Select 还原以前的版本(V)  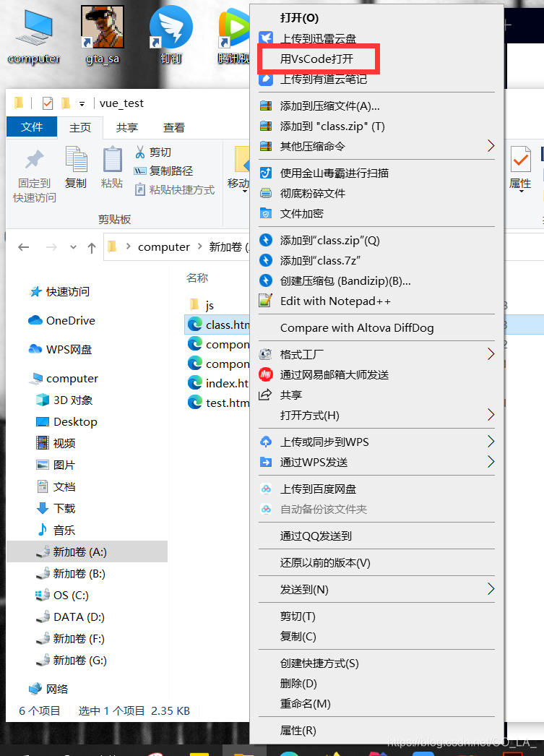click(x=325, y=562)
